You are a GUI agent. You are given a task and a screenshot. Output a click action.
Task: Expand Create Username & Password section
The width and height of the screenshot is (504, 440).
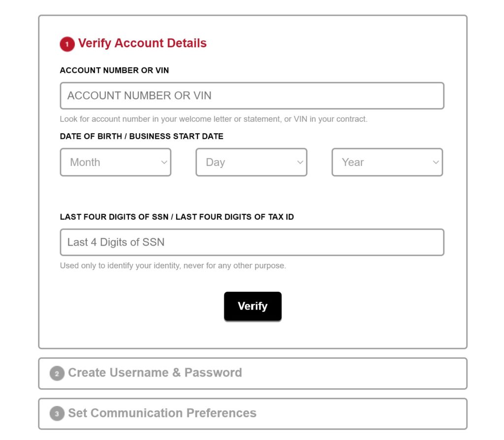[252, 374]
